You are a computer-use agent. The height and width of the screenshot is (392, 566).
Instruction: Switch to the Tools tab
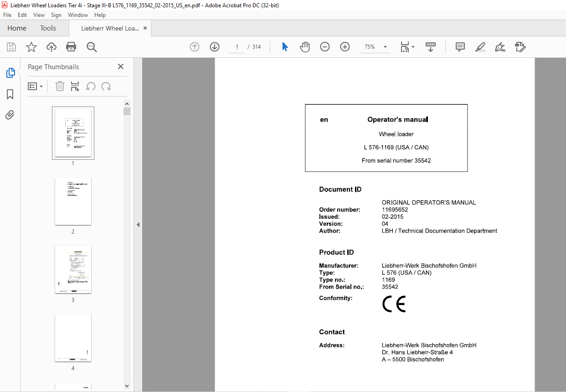(48, 28)
